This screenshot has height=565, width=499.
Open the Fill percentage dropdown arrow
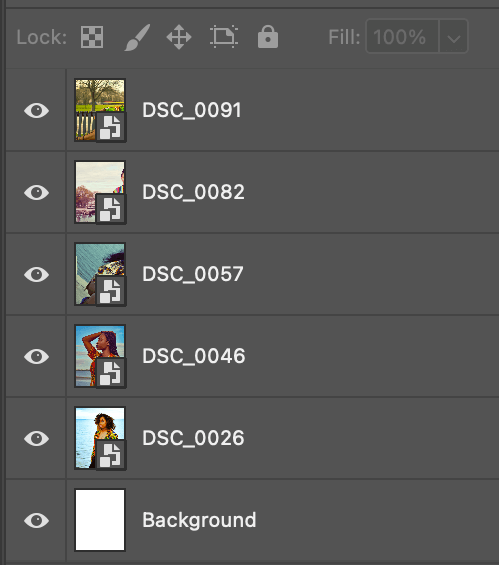[x=454, y=36]
